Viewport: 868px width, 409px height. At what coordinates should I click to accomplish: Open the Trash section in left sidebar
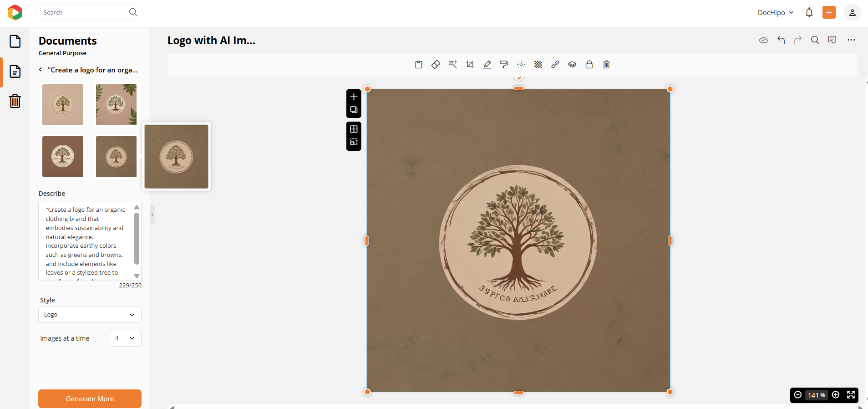pos(15,101)
